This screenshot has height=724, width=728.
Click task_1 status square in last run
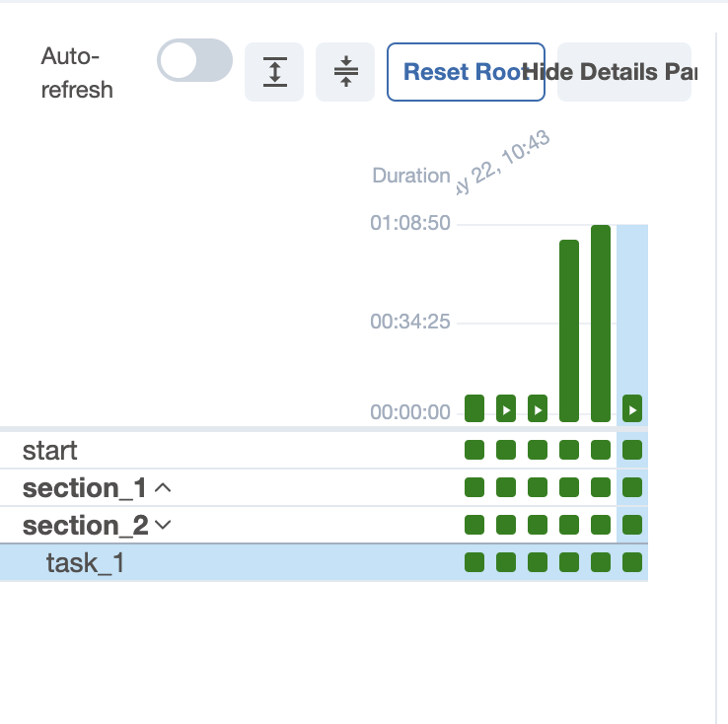tap(632, 562)
